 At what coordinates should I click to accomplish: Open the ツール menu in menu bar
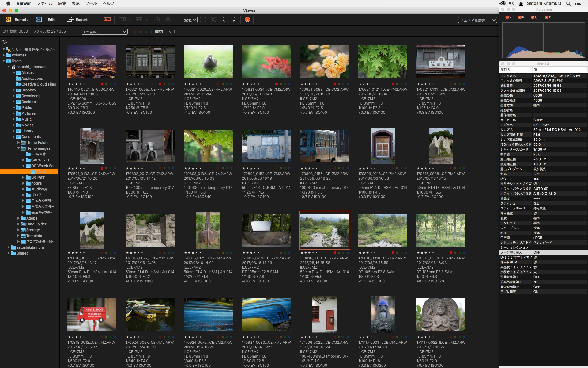(91, 3)
